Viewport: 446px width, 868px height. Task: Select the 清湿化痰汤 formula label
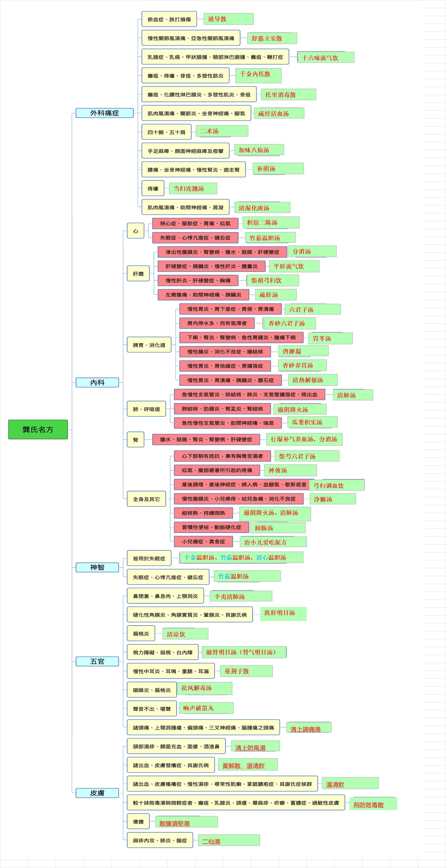(262, 208)
